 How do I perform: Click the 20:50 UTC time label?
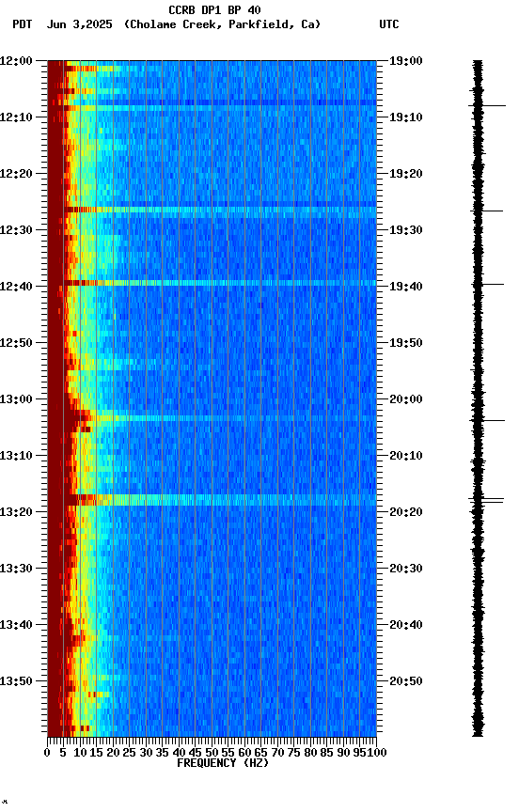406,682
